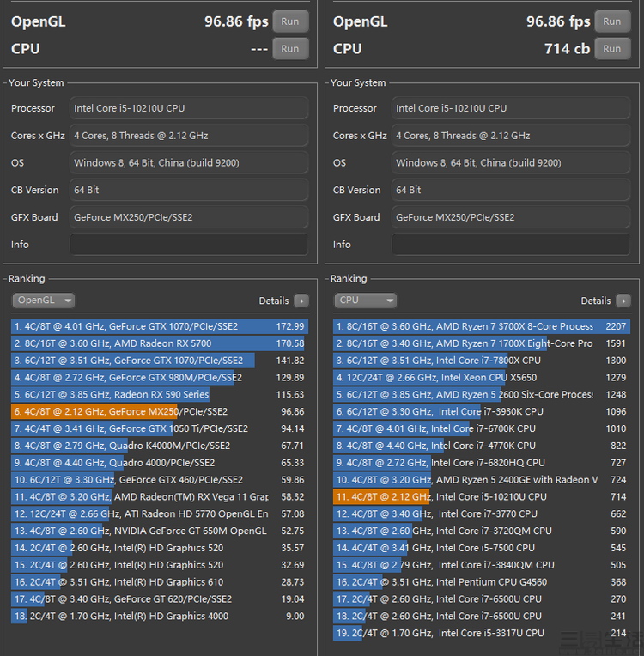
Task: Select CPU rank 12 Core i7-3770
Action: (482, 513)
